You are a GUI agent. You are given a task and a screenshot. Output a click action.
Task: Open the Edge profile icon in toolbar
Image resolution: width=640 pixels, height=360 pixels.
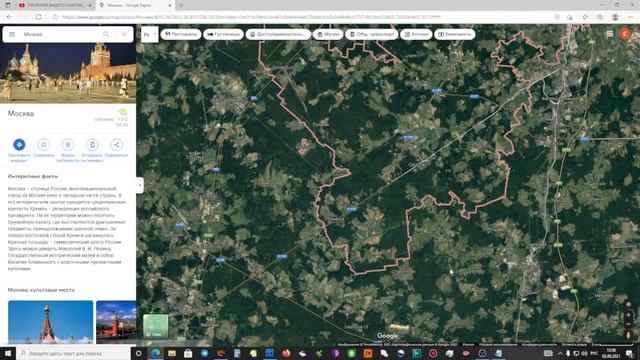(615, 17)
